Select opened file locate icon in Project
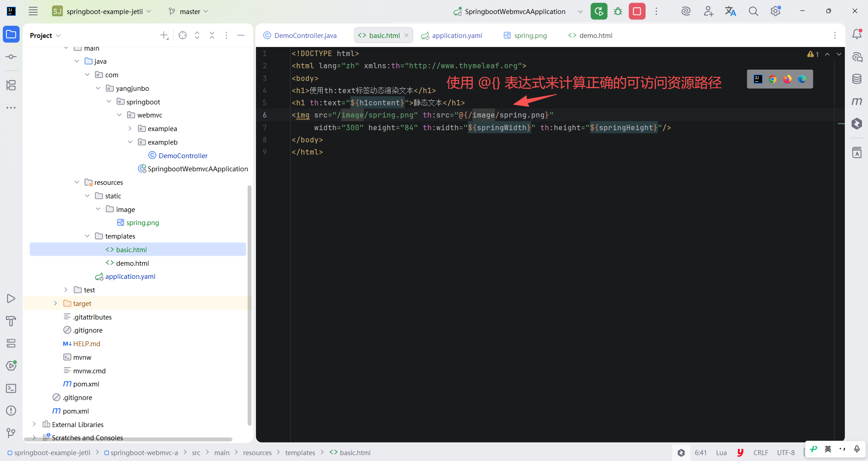The image size is (868, 461). [183, 35]
